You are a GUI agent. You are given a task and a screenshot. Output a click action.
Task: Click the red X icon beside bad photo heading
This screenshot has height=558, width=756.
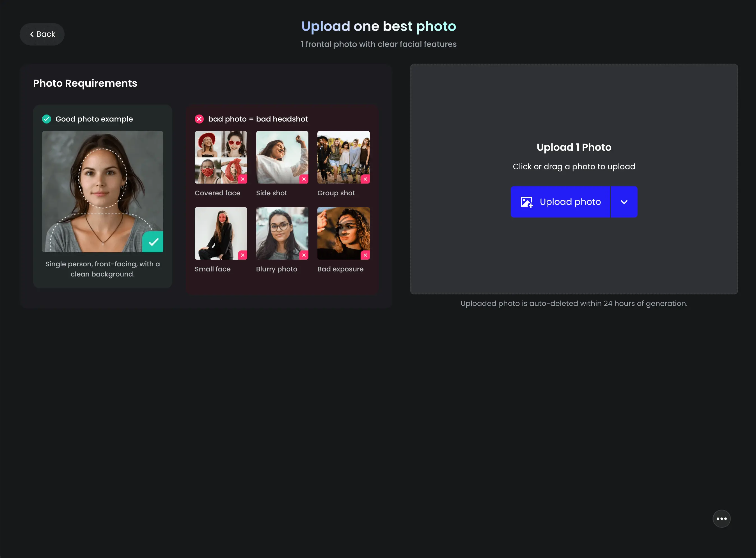199,119
